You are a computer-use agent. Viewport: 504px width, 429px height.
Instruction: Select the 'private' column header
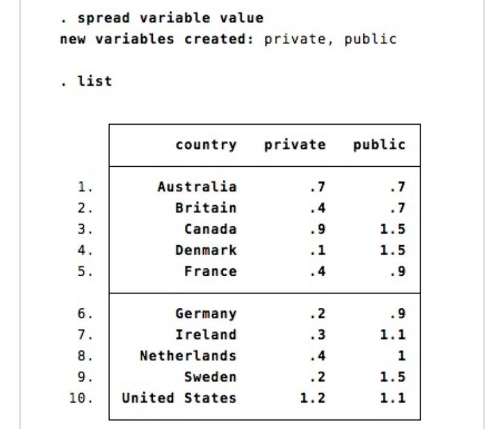point(295,145)
